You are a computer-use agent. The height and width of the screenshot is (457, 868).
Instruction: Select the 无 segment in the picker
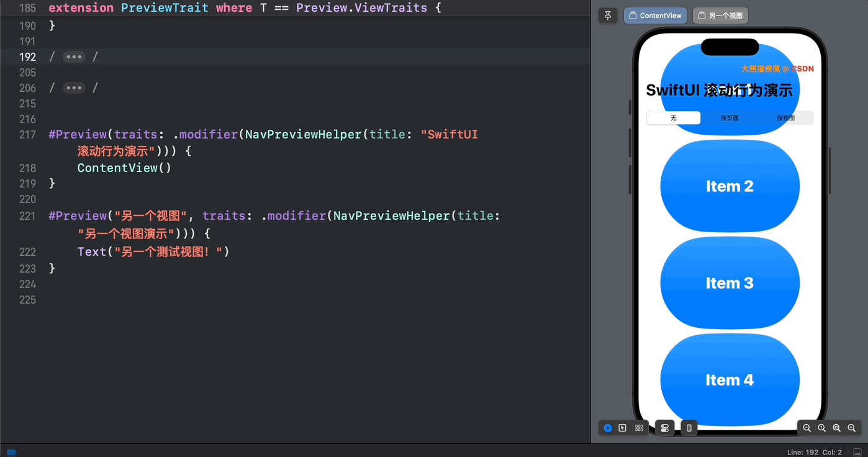[x=674, y=118]
